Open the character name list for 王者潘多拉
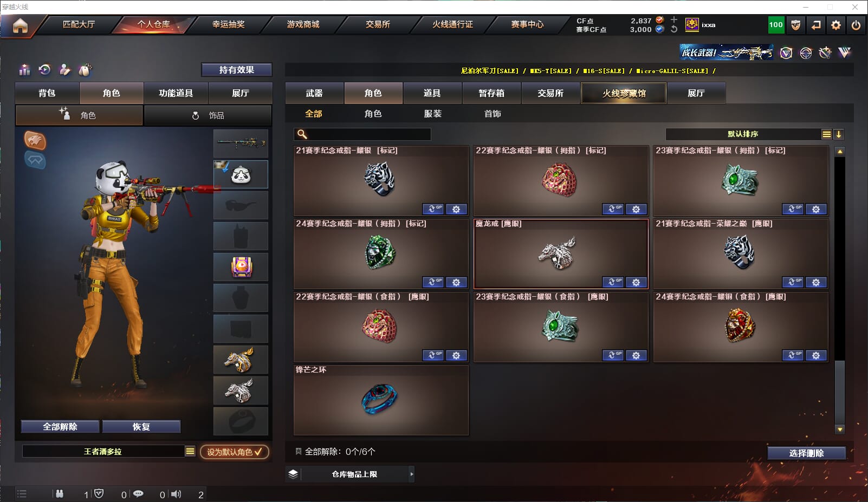 pyautogui.click(x=190, y=452)
